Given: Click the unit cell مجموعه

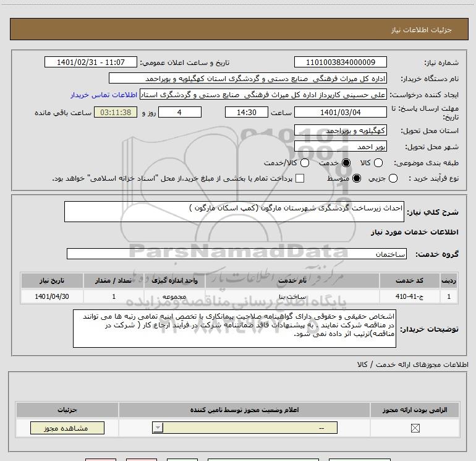Looking at the screenshot, I should [x=174, y=296].
